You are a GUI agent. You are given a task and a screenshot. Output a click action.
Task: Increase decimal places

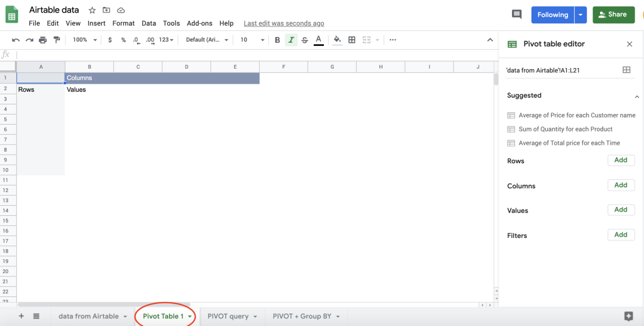tap(150, 40)
